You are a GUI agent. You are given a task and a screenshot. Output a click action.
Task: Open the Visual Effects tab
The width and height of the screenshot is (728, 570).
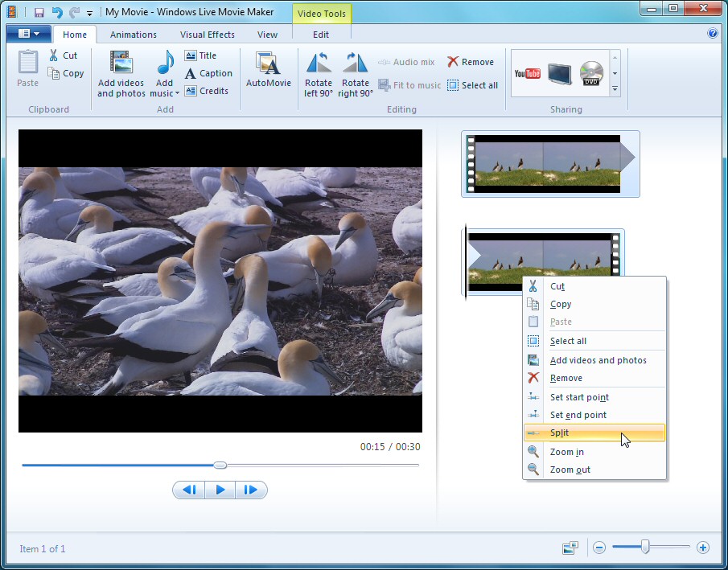(207, 35)
